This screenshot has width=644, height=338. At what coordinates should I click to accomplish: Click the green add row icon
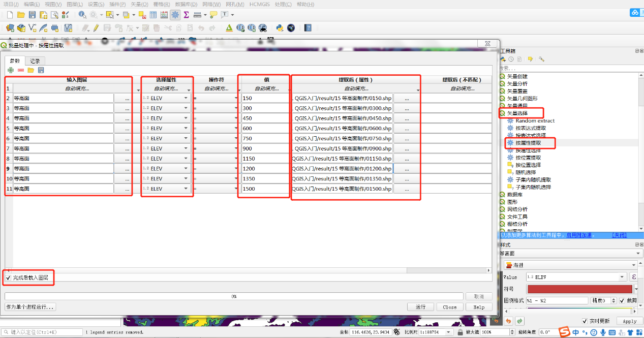[x=10, y=70]
